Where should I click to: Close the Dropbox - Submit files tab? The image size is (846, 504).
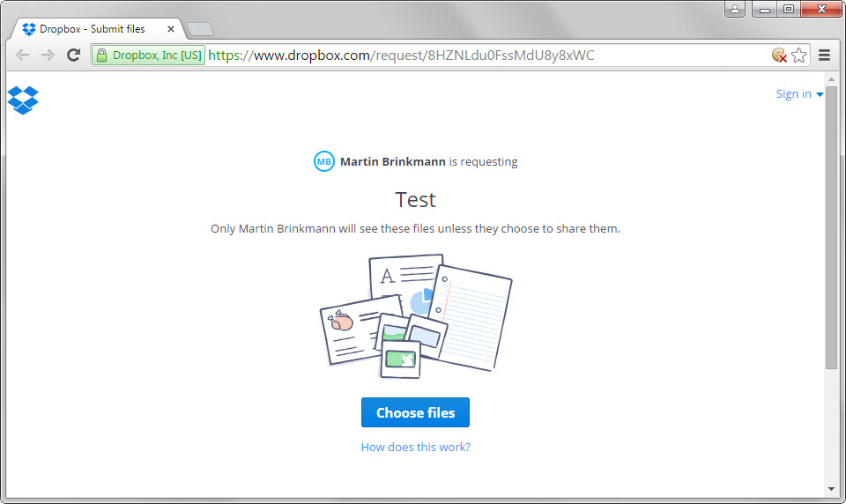coord(170,29)
